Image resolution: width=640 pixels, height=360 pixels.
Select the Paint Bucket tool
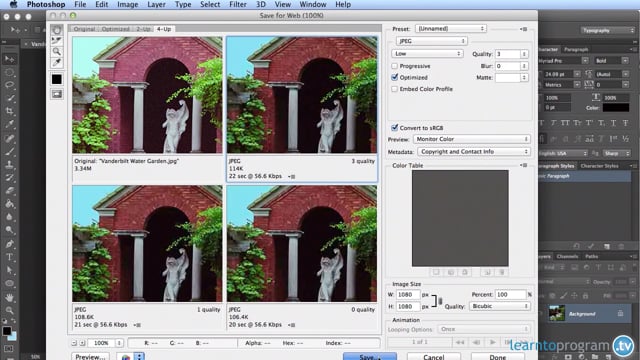[9, 204]
